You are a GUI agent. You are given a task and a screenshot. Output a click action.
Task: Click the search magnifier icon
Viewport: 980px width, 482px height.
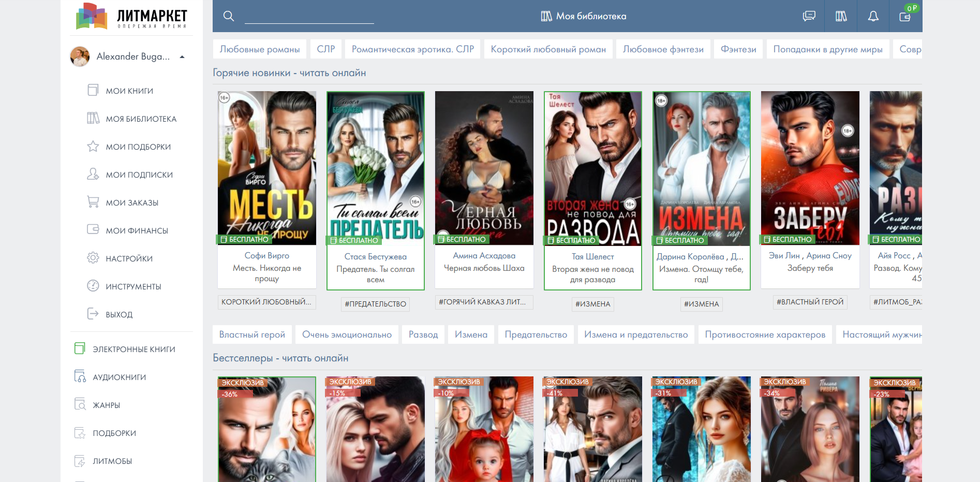point(229,16)
